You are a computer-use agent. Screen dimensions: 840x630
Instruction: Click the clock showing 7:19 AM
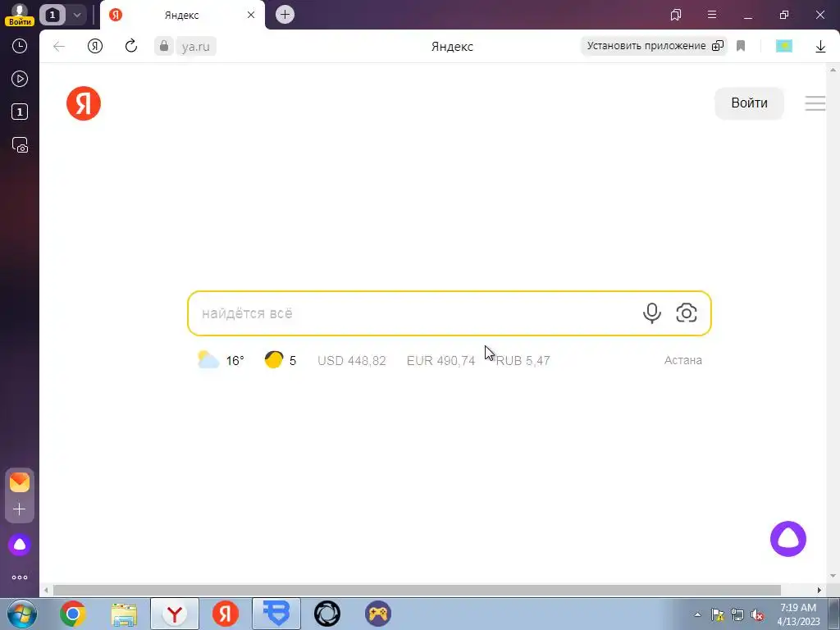(x=798, y=614)
